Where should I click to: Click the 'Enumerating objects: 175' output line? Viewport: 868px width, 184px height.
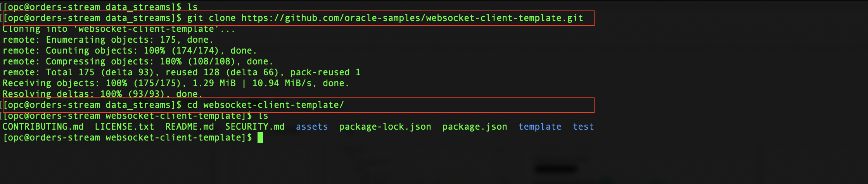pyautogui.click(x=108, y=40)
